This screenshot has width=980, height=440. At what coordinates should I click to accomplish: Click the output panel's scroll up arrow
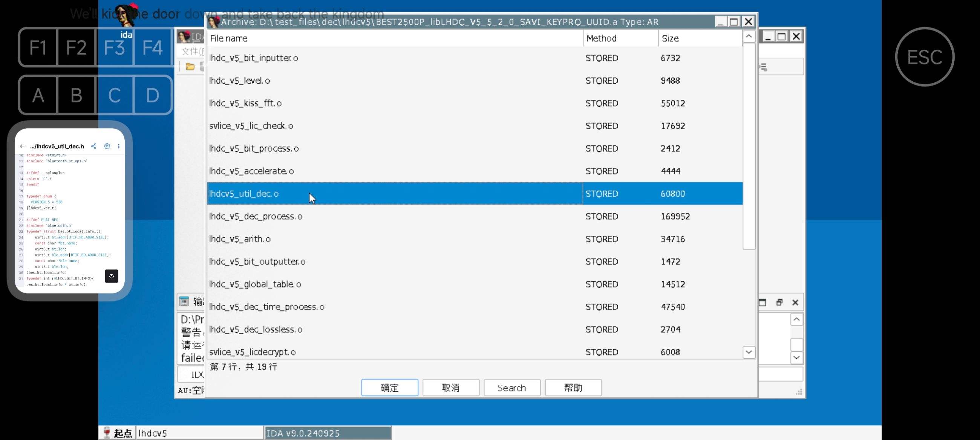(x=796, y=319)
